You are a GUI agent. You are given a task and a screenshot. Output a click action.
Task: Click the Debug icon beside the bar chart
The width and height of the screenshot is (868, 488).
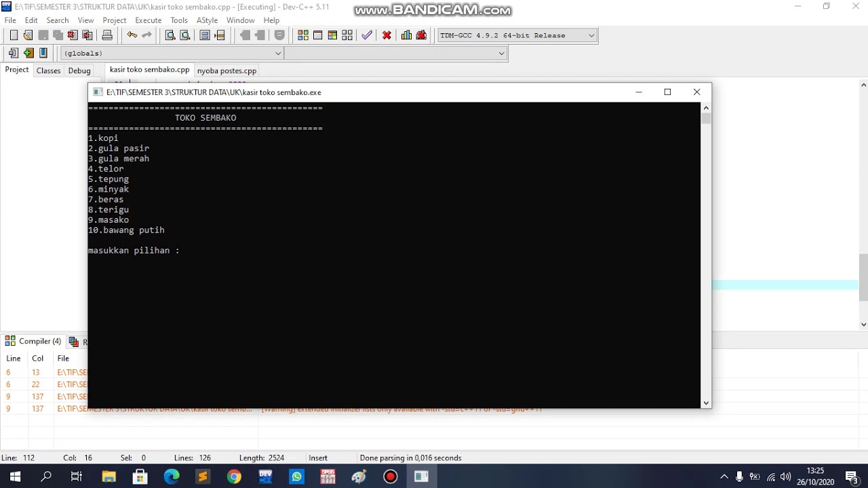421,35
